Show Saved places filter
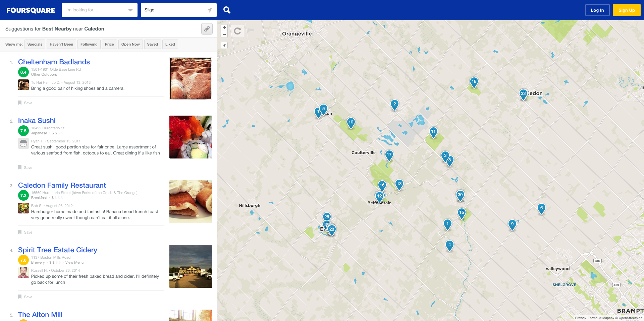Viewport: 644px width, 321px height. click(x=152, y=44)
